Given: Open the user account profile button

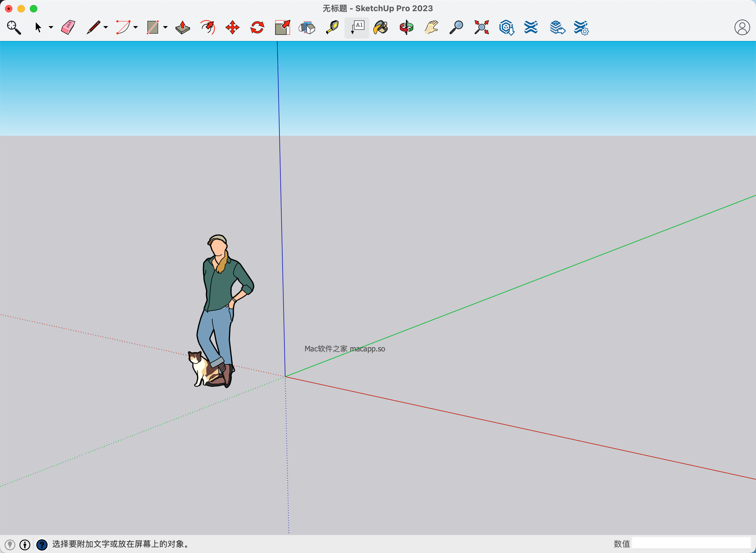Looking at the screenshot, I should click(x=742, y=27).
